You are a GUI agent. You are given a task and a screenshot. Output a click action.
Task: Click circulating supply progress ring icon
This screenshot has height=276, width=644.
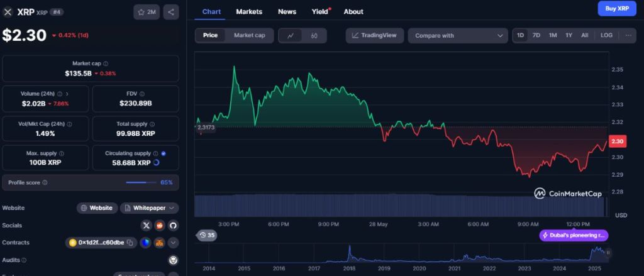tap(156, 163)
